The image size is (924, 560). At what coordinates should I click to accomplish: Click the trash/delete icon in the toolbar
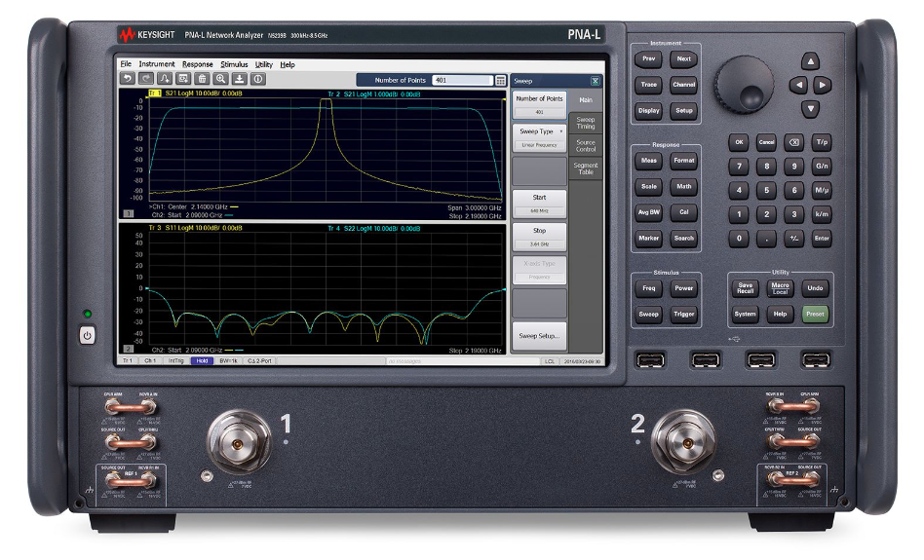point(202,79)
